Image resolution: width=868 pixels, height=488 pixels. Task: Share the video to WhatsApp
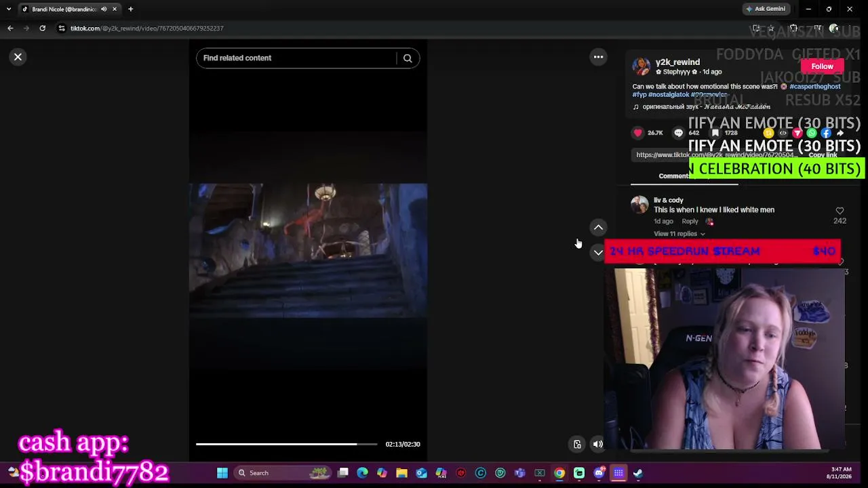[811, 134]
